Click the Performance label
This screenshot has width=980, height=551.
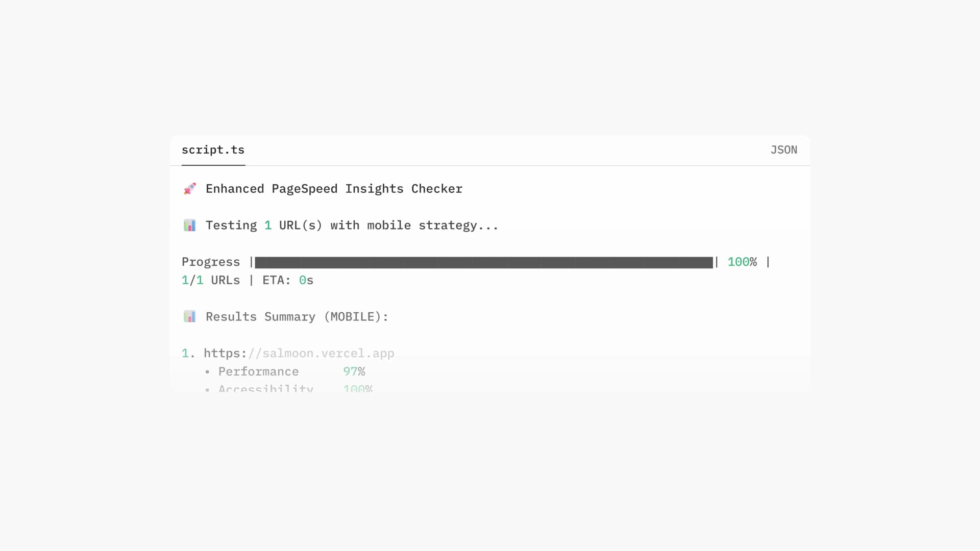258,372
